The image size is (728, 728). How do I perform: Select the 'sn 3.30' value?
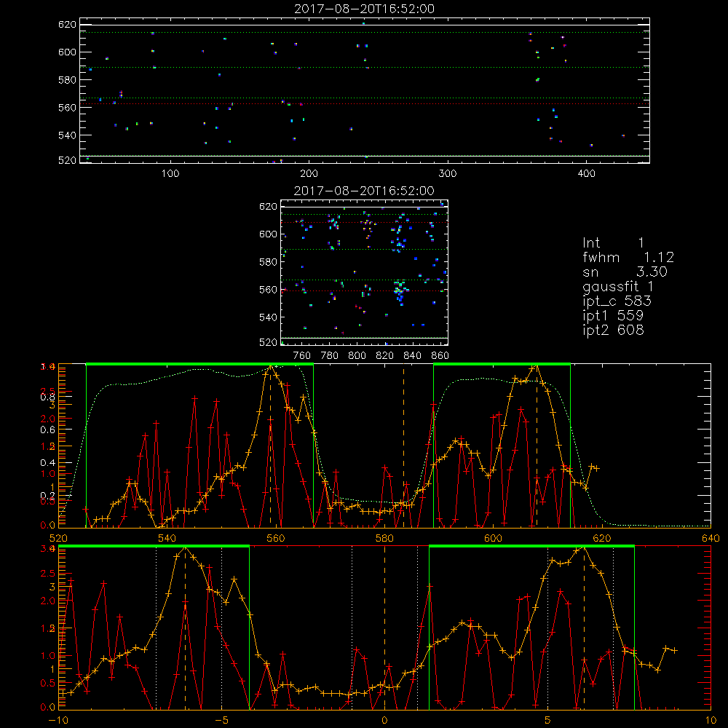point(625,272)
